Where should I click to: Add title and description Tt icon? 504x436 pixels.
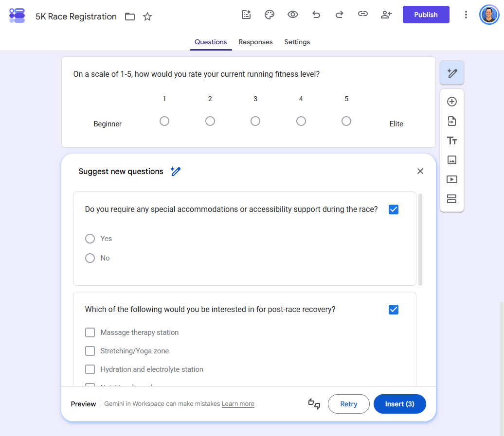[451, 140]
